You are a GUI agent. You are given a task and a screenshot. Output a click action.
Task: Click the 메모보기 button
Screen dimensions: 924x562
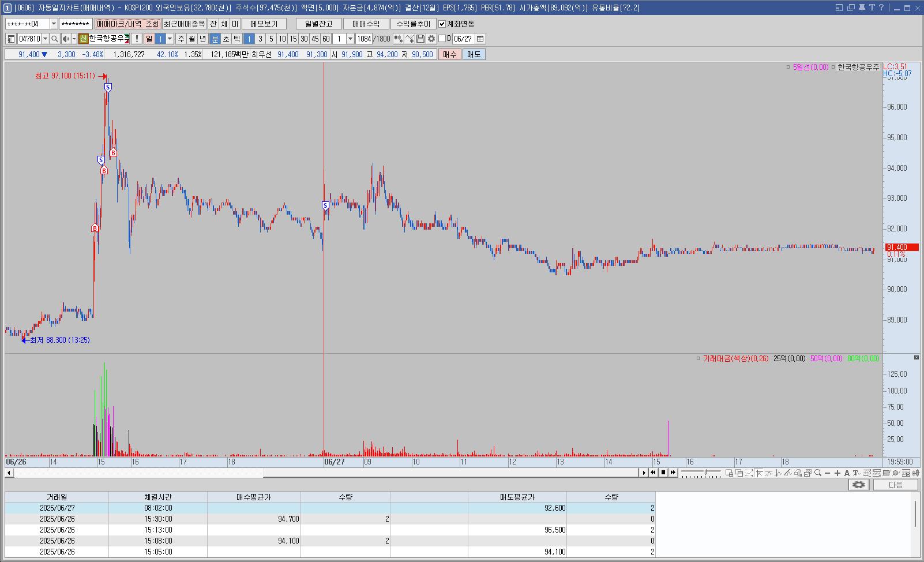point(264,24)
